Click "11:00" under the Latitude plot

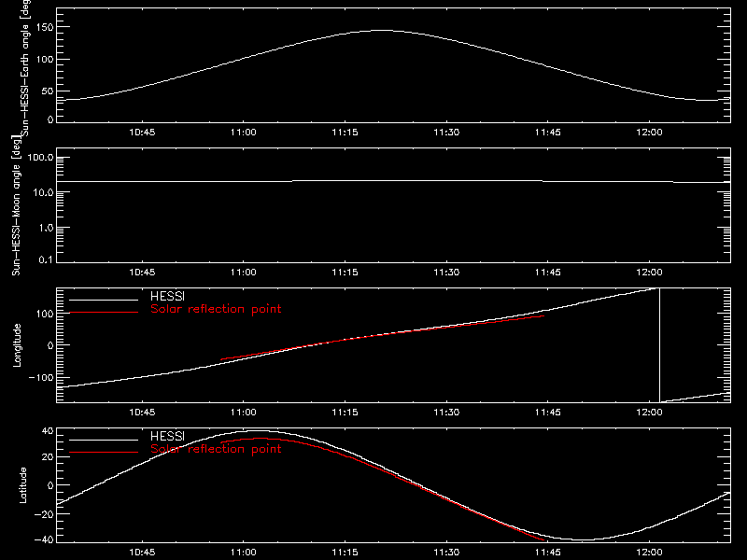(x=244, y=553)
